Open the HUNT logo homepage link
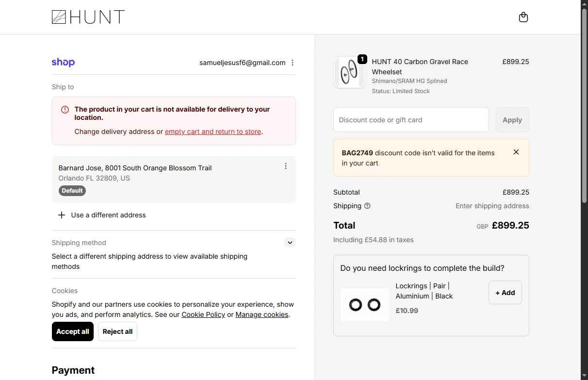This screenshot has height=380, width=588. [x=88, y=17]
